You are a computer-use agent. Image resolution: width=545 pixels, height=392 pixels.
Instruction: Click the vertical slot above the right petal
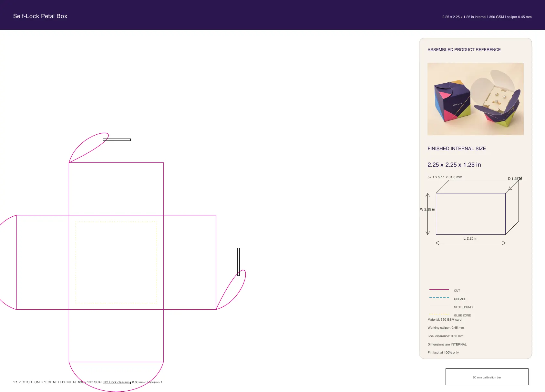239,262
